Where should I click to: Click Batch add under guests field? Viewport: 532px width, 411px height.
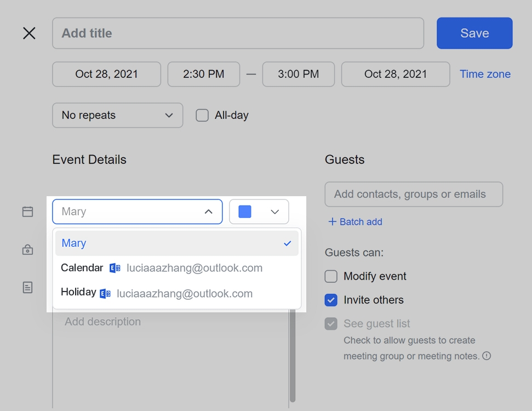click(355, 222)
